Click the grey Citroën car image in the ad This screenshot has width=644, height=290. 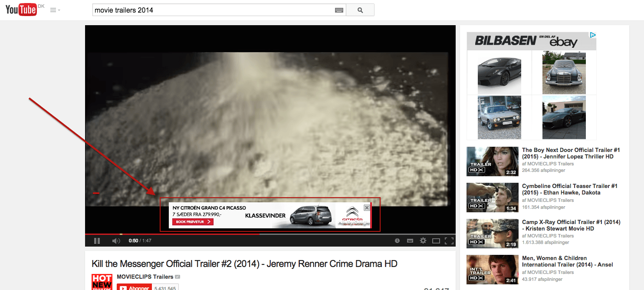pos(312,215)
